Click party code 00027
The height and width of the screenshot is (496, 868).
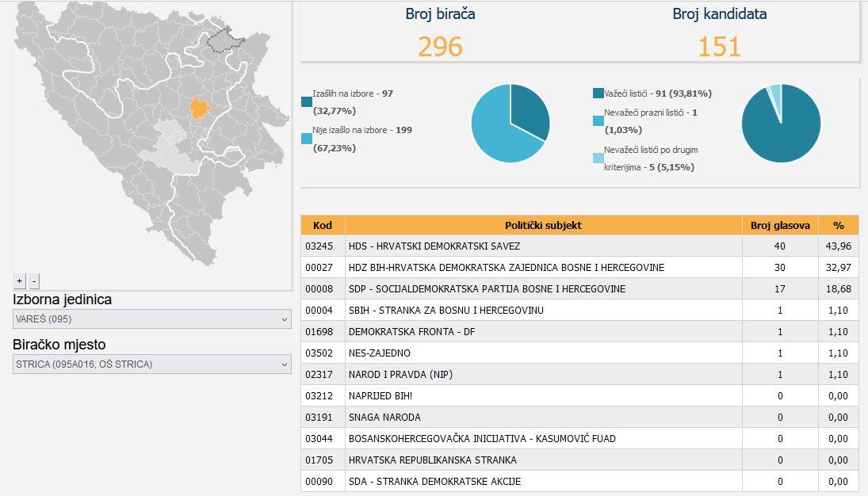pos(319,267)
